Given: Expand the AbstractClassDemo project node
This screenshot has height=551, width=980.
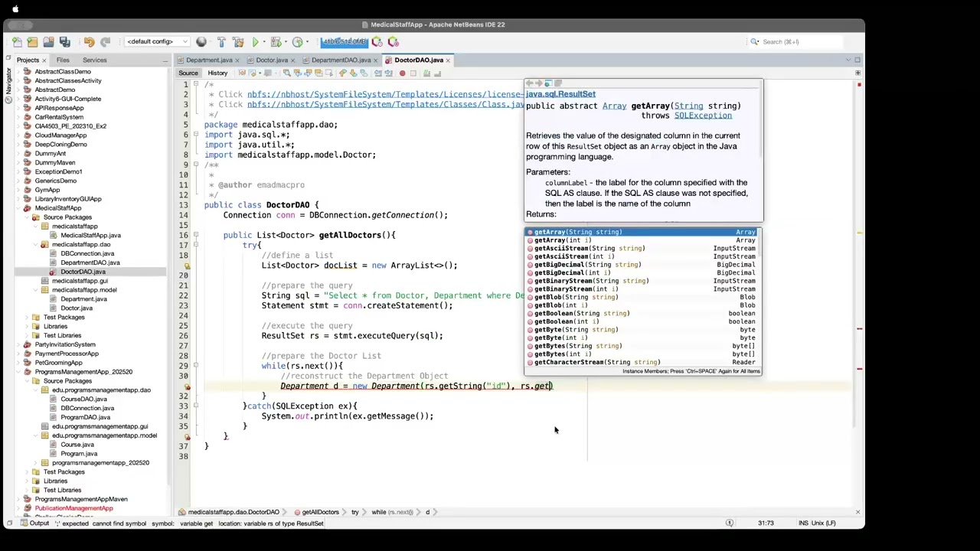Looking at the screenshot, I should (18, 72).
